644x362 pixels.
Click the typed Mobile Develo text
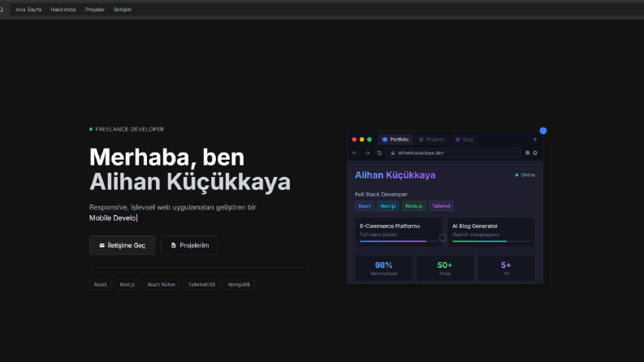[113, 218]
